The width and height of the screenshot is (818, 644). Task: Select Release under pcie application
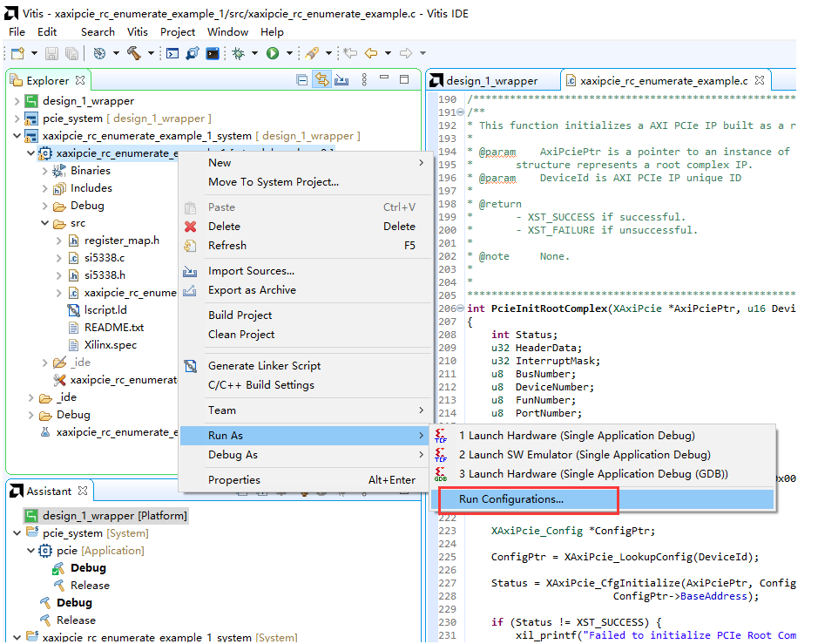81,586
